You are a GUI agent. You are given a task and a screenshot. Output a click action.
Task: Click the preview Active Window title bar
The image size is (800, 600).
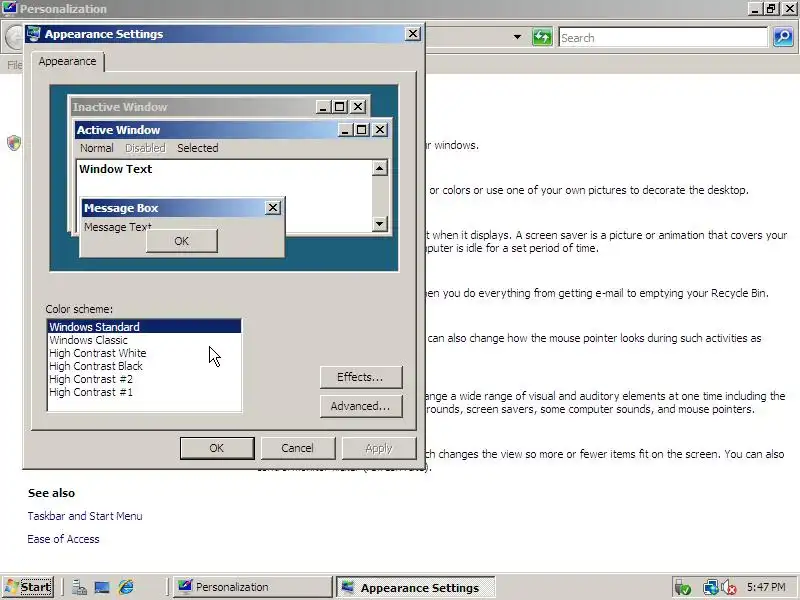click(x=207, y=130)
